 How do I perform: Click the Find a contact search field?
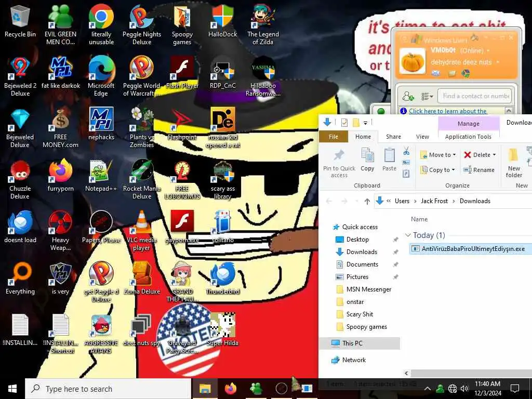point(474,96)
